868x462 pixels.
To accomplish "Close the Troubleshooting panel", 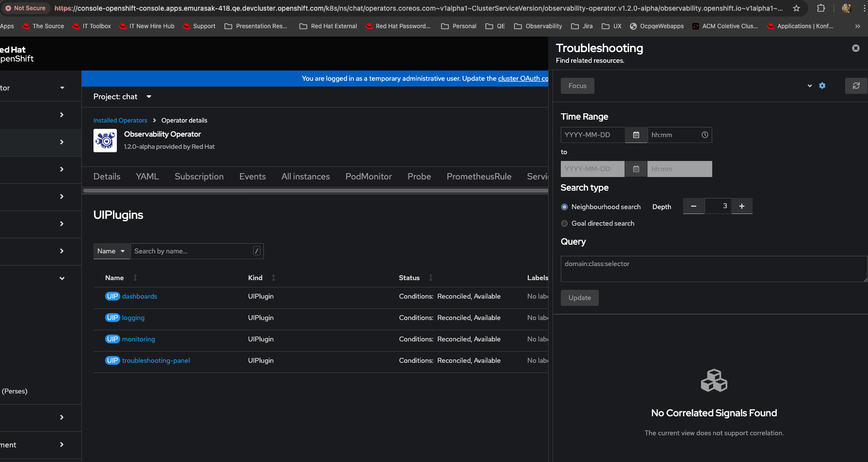I will pyautogui.click(x=855, y=48).
